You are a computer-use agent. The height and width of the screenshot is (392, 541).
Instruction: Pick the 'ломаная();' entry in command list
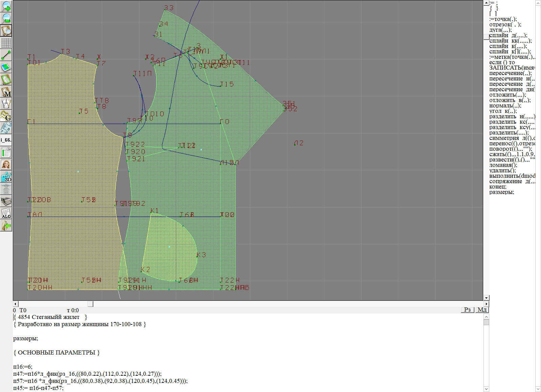pos(503,165)
